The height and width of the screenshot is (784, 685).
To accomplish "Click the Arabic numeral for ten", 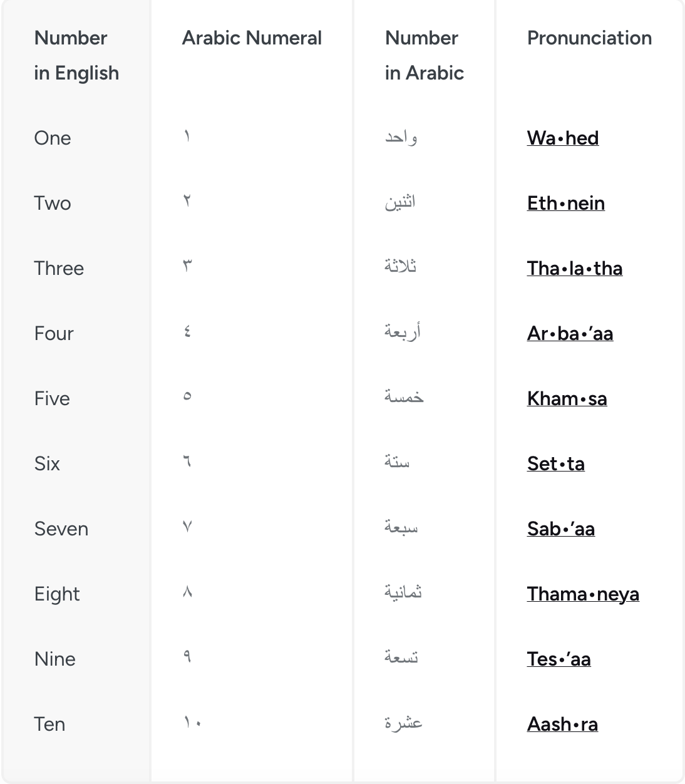I will coord(192,723).
